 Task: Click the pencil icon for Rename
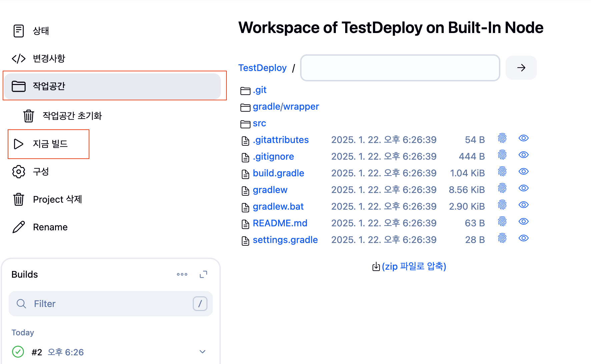tap(19, 227)
